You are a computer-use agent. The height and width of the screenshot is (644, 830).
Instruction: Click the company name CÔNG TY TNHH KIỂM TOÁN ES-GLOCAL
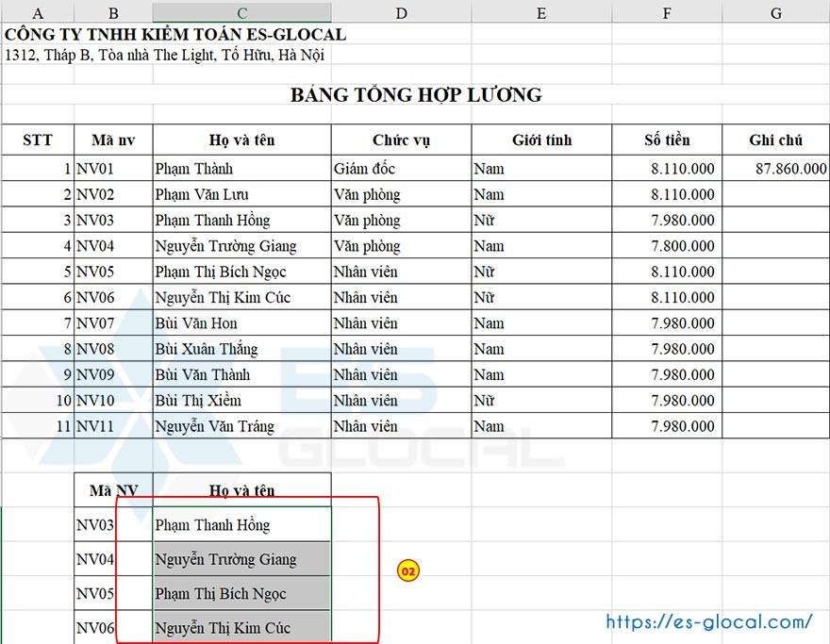pyautogui.click(x=175, y=34)
